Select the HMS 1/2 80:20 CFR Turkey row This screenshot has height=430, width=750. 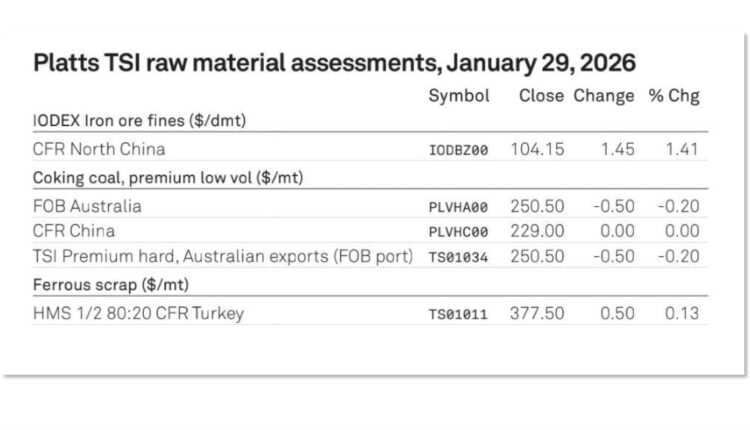pos(138,314)
